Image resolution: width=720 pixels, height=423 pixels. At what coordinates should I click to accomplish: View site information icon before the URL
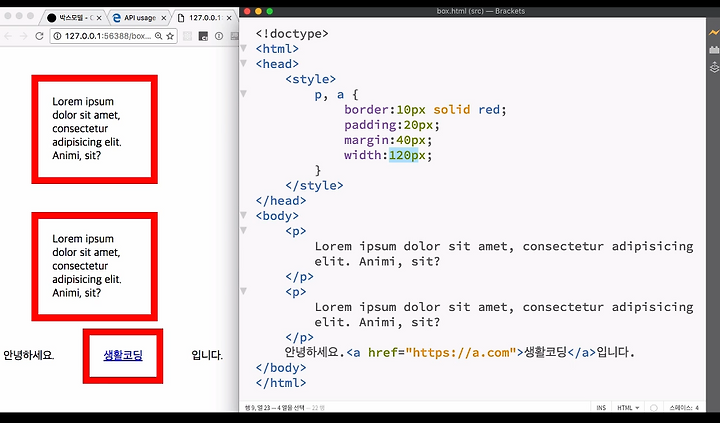(57, 36)
